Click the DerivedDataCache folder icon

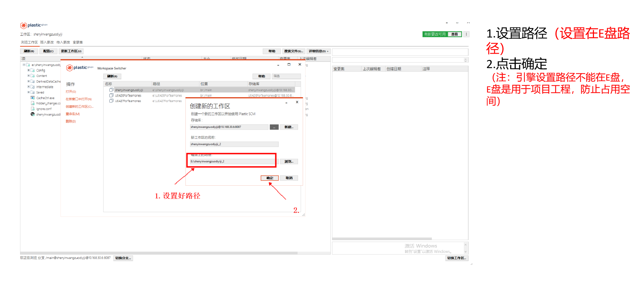coord(33,82)
